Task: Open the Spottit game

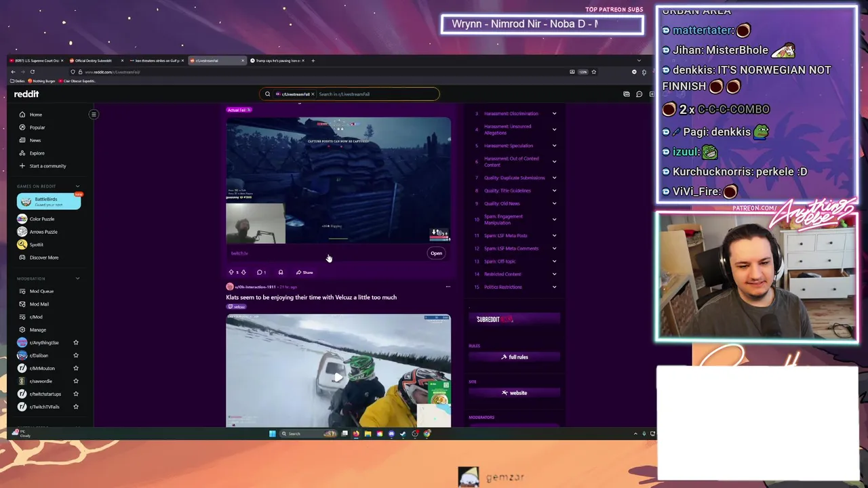Action: pyautogui.click(x=36, y=245)
